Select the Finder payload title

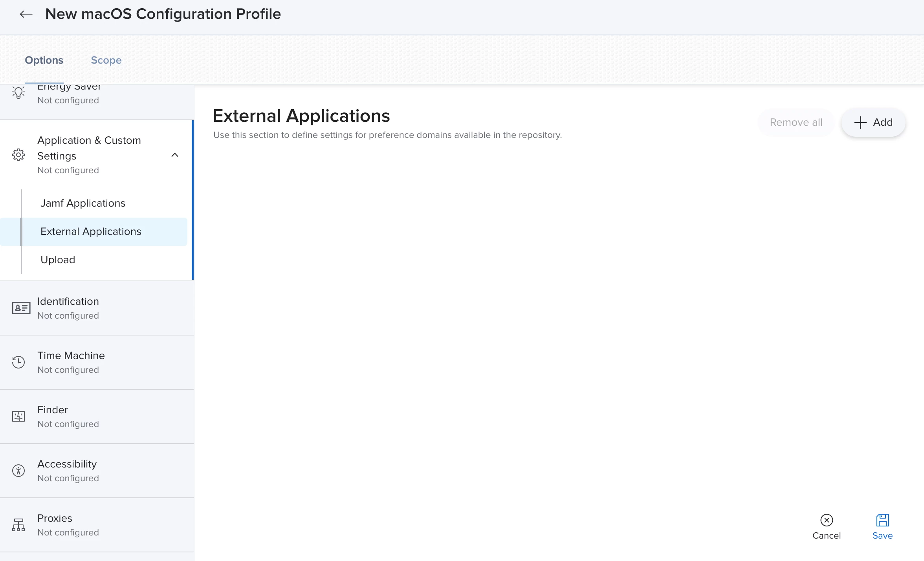click(53, 410)
